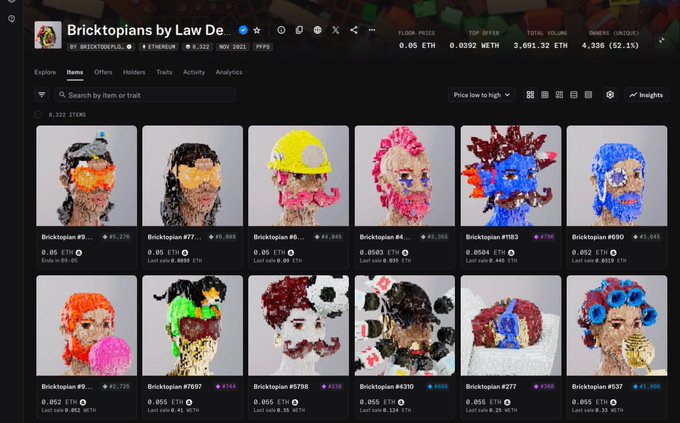Open the soccer ball Bricktopian #5798 image

[298, 325]
